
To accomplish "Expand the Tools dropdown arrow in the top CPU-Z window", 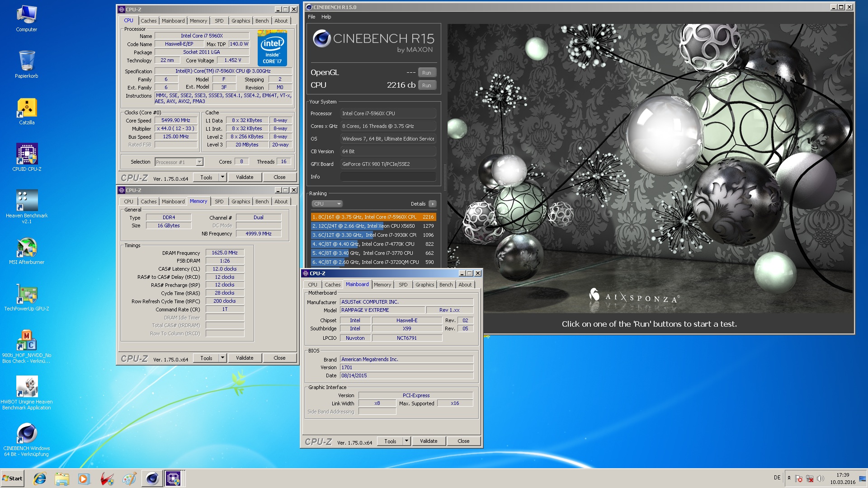I will click(x=222, y=177).
